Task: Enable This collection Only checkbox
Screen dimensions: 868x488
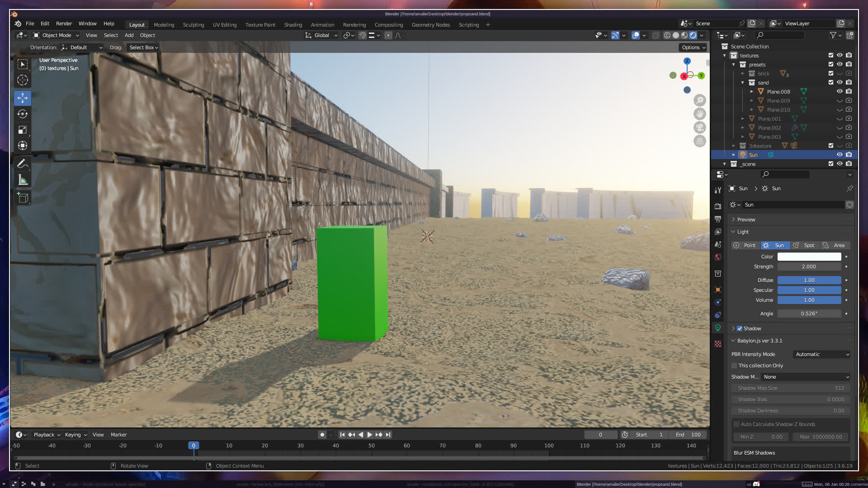Action: coord(735,366)
